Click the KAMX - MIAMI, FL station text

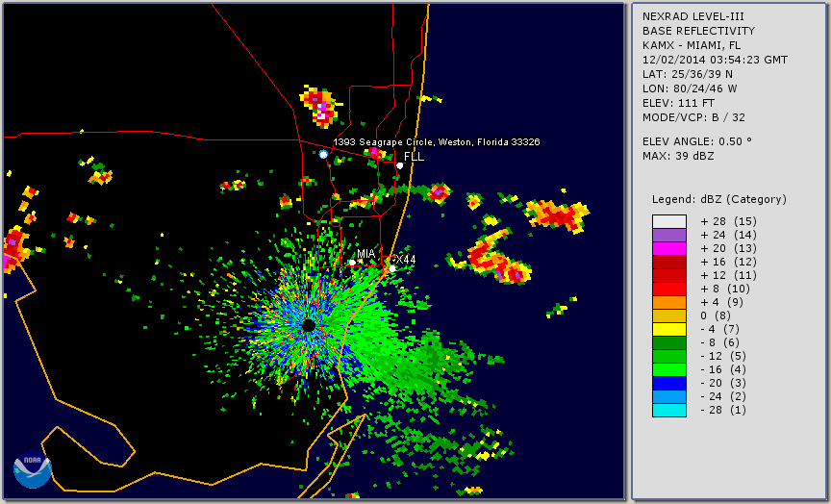pos(692,45)
